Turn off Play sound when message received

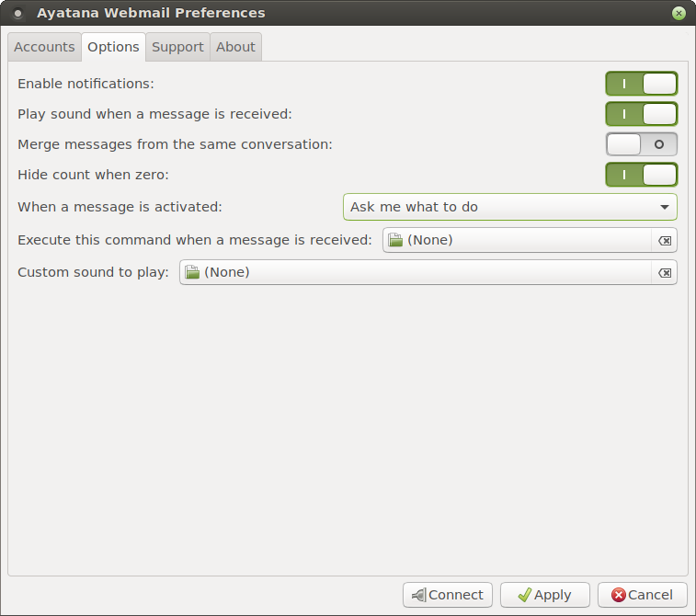pyautogui.click(x=642, y=114)
